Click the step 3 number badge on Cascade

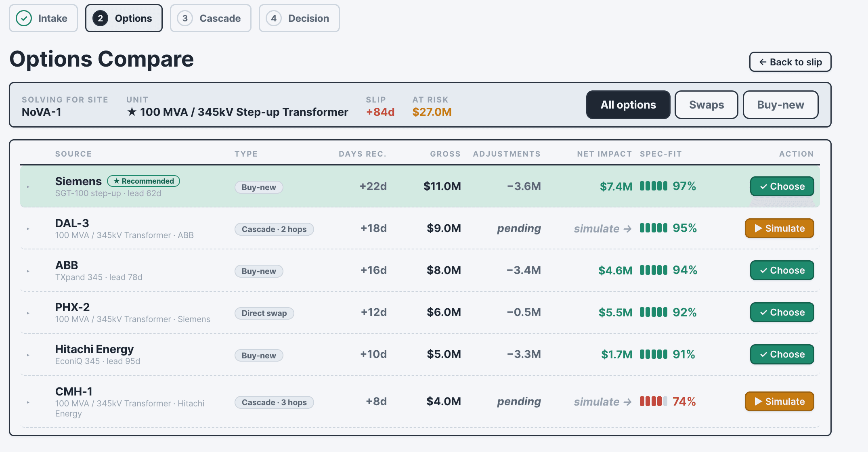pos(185,18)
